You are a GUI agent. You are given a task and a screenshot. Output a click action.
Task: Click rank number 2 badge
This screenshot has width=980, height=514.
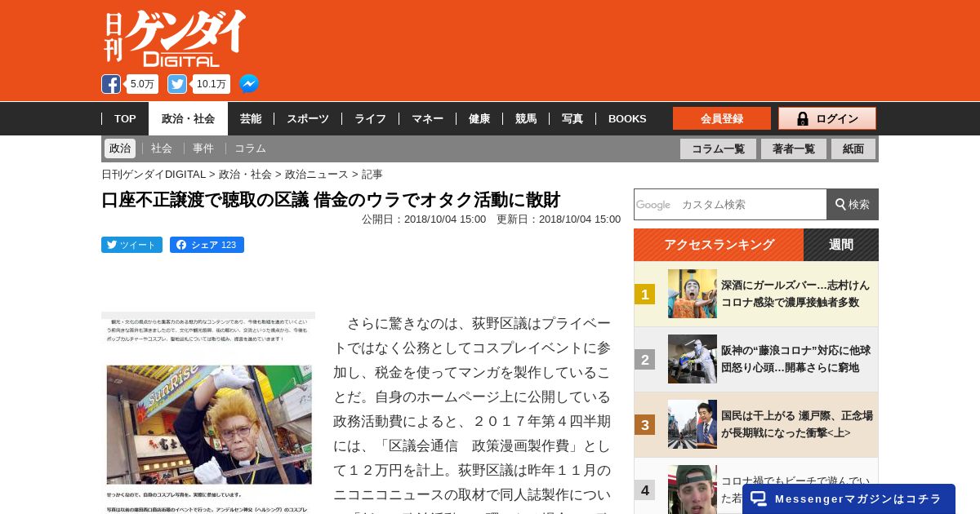click(645, 359)
